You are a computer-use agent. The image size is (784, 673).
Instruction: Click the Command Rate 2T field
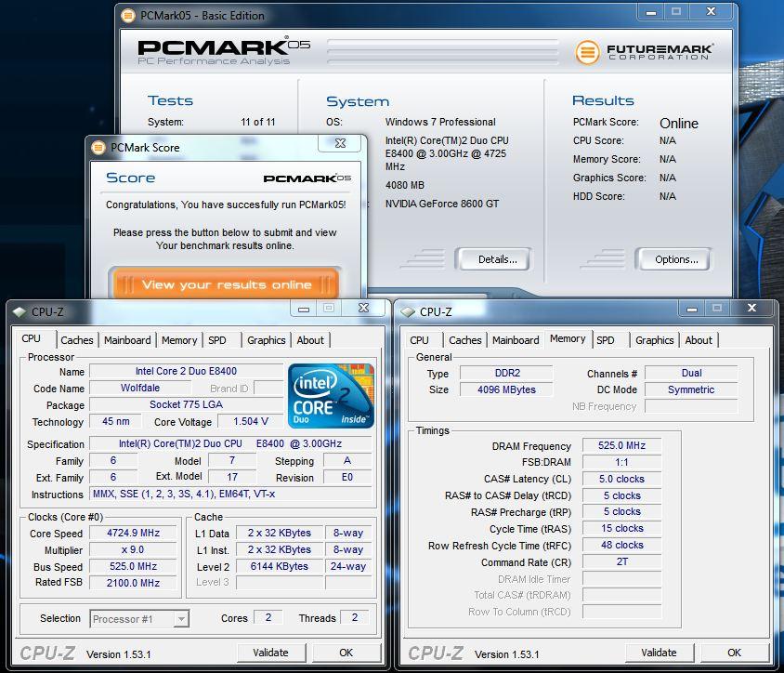[622, 561]
